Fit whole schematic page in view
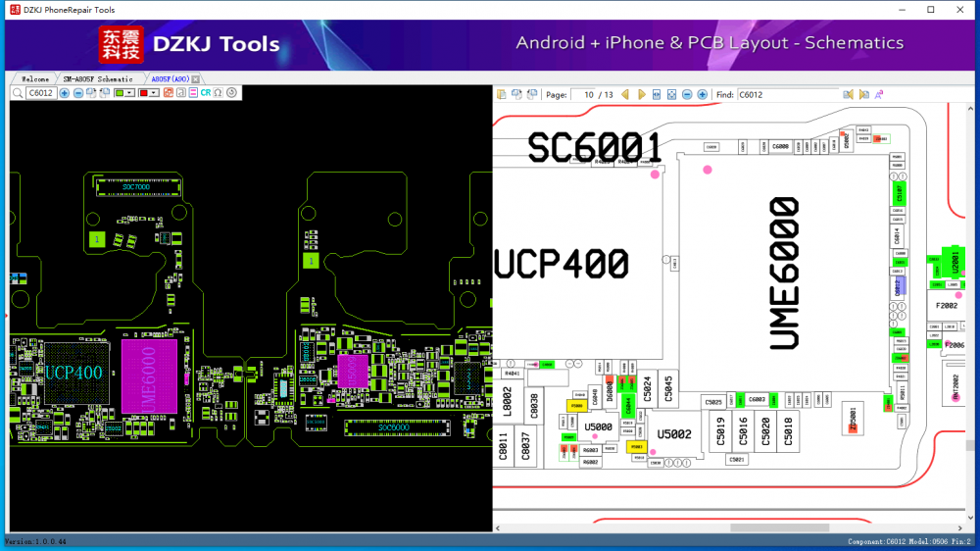The width and height of the screenshot is (980, 551). (x=672, y=94)
